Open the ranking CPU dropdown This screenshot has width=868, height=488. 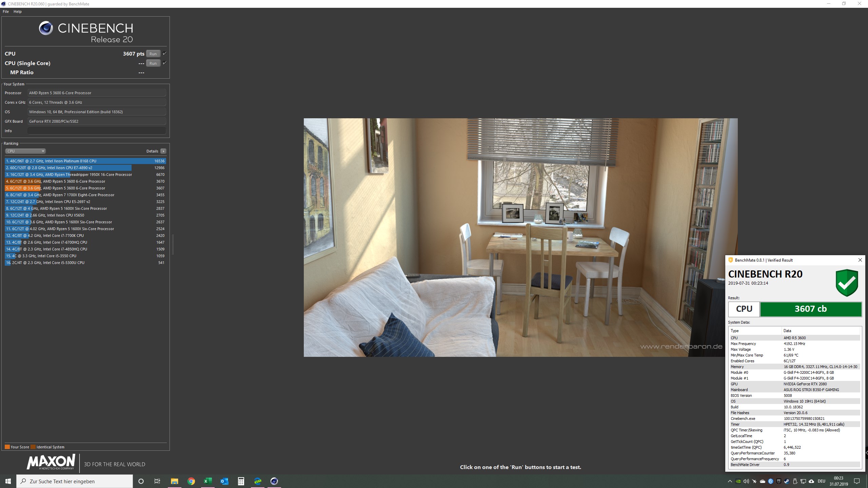tap(25, 151)
